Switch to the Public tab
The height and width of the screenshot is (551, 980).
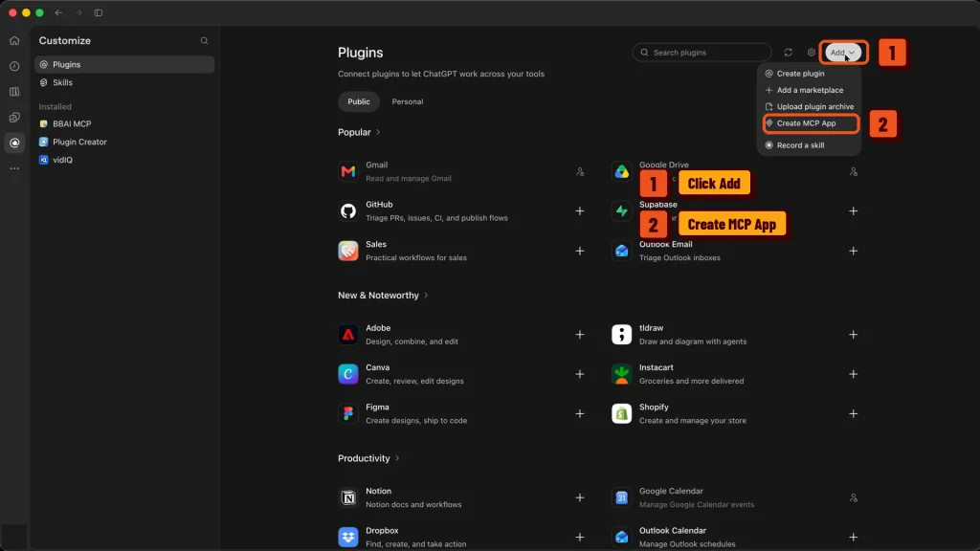click(x=359, y=101)
